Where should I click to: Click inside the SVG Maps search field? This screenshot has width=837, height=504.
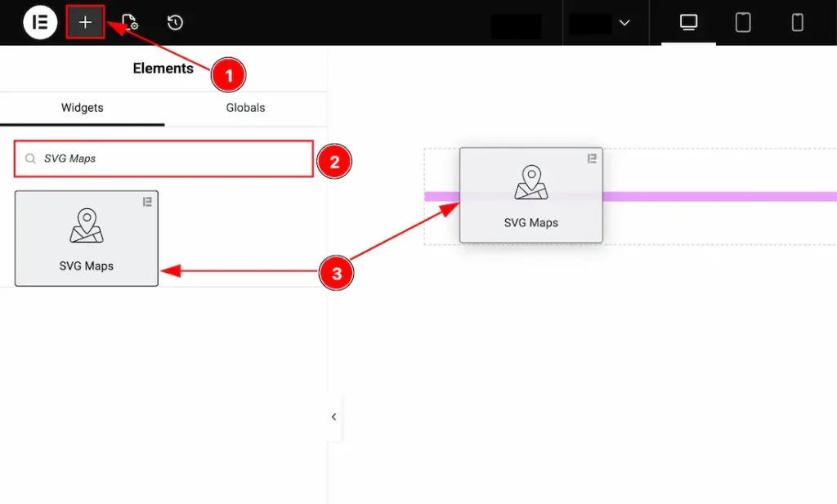[x=163, y=159]
